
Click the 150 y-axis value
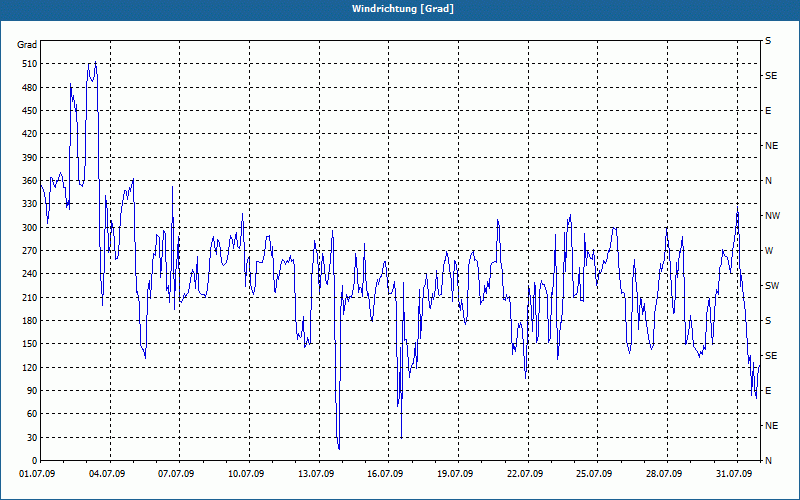coord(30,343)
